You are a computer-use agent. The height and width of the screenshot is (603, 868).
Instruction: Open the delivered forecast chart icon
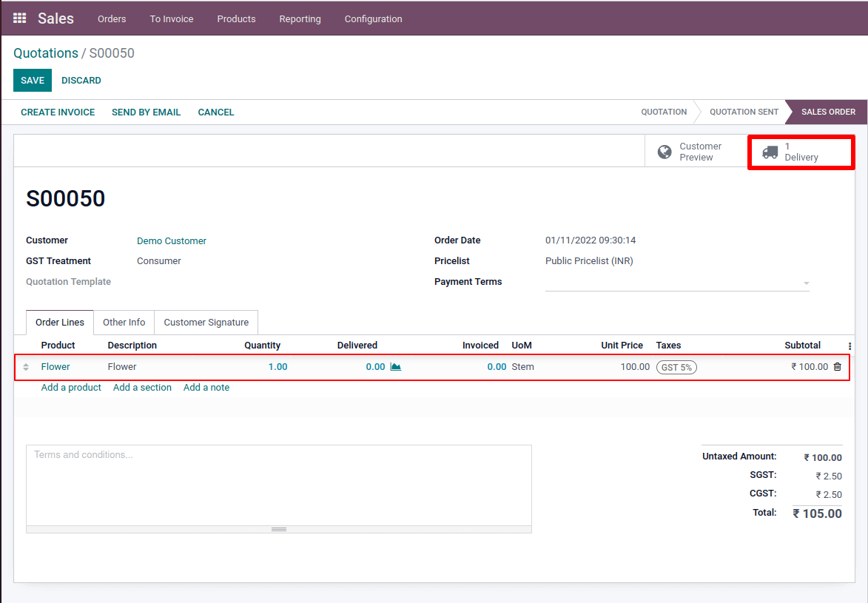pos(396,367)
